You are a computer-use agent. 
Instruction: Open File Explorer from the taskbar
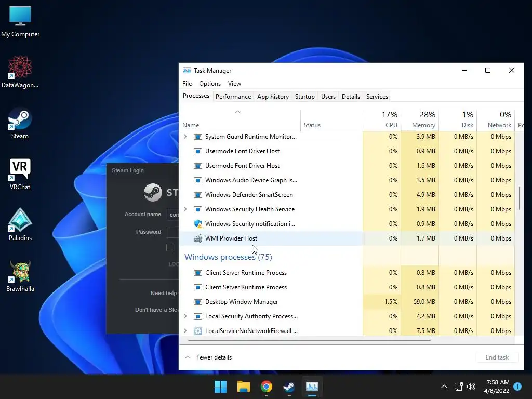pyautogui.click(x=244, y=387)
